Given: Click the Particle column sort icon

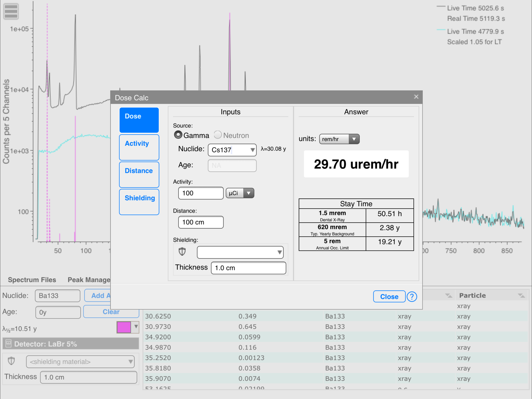Looking at the screenshot, I should coord(521,295).
